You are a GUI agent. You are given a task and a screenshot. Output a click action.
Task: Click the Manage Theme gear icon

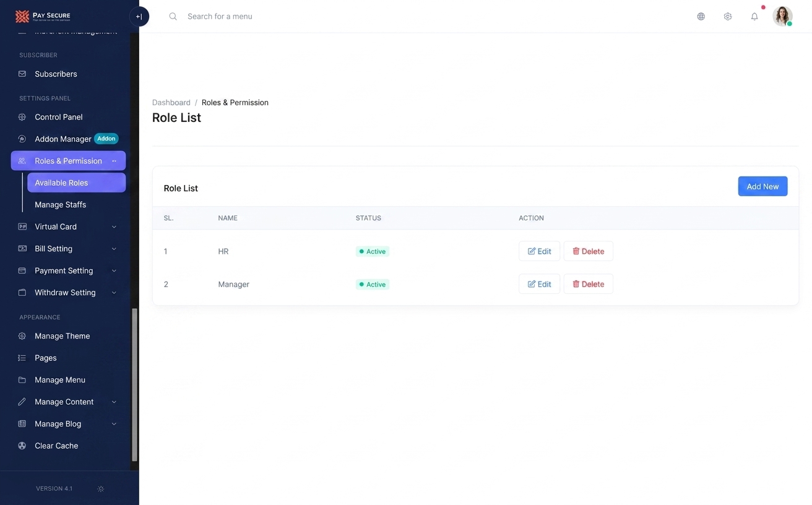click(22, 336)
